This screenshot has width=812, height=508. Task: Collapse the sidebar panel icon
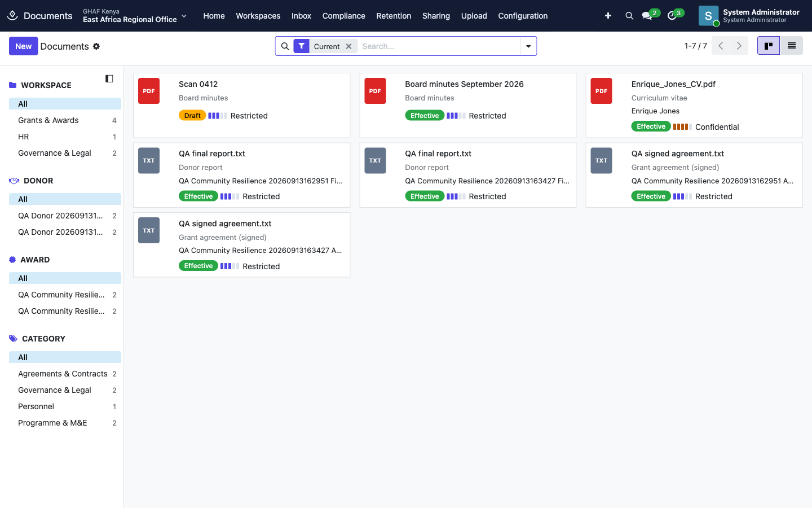point(109,78)
